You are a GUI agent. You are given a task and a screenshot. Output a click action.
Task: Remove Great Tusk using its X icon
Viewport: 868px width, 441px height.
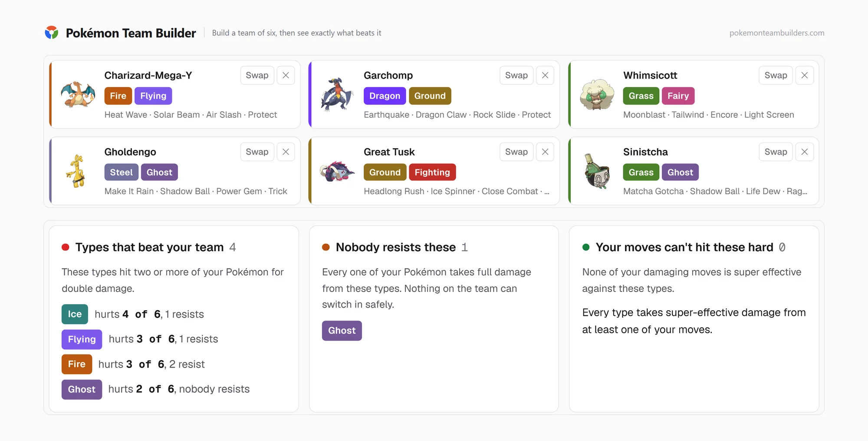(x=545, y=152)
